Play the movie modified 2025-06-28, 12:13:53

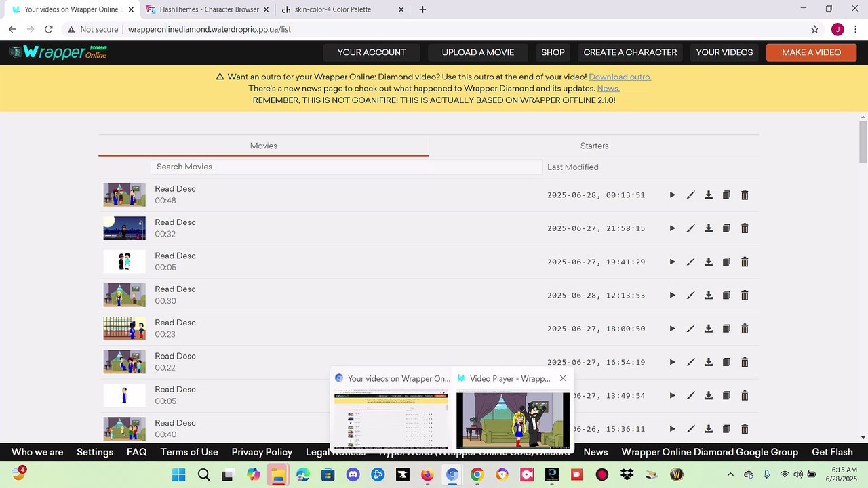(x=672, y=296)
